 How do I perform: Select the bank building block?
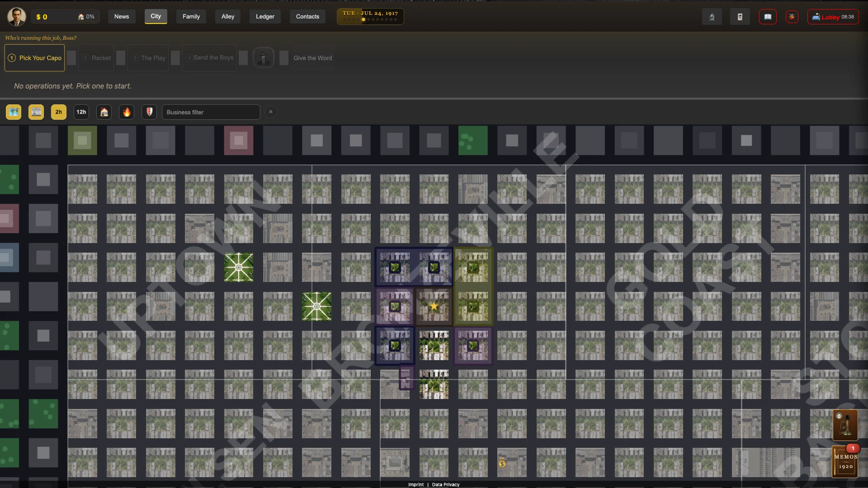[395, 462]
